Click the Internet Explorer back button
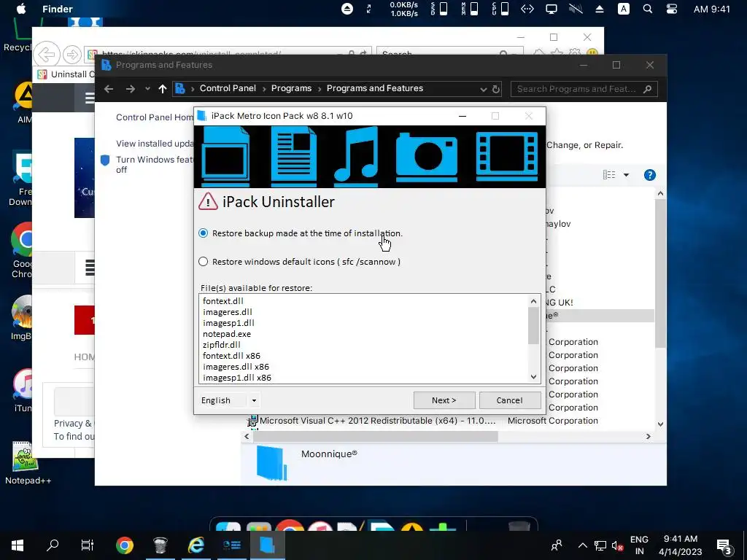The height and width of the screenshot is (560, 747). tap(47, 54)
